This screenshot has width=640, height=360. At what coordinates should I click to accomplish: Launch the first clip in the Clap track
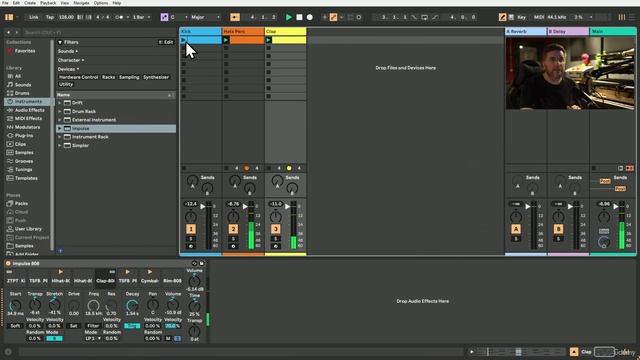tap(268, 40)
